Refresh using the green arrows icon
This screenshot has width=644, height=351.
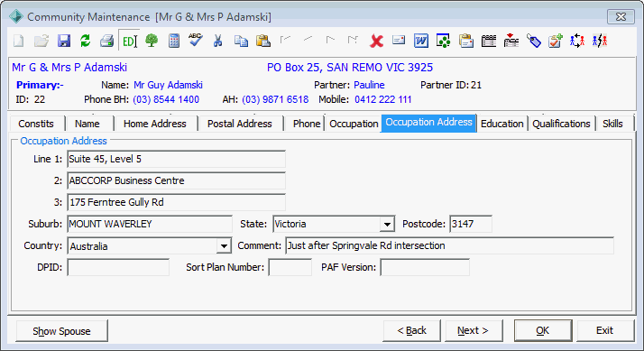coord(86,41)
